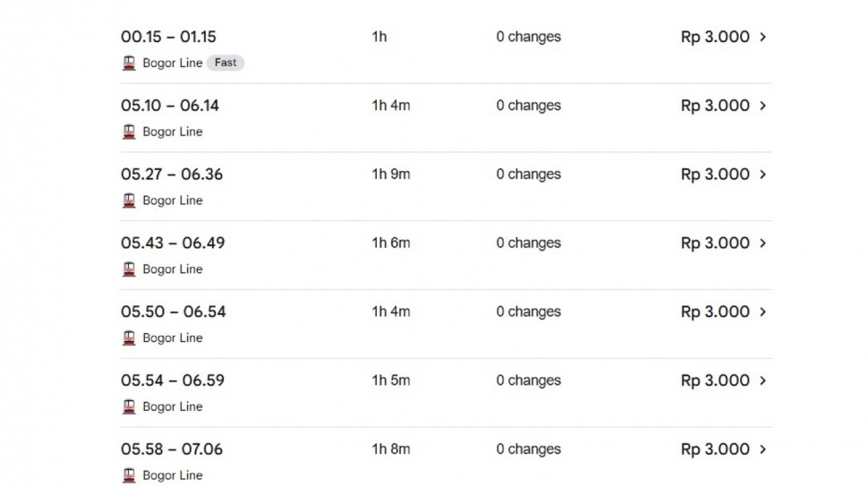
Task: Choose the 1h 9m duration trip
Action: [x=391, y=175]
